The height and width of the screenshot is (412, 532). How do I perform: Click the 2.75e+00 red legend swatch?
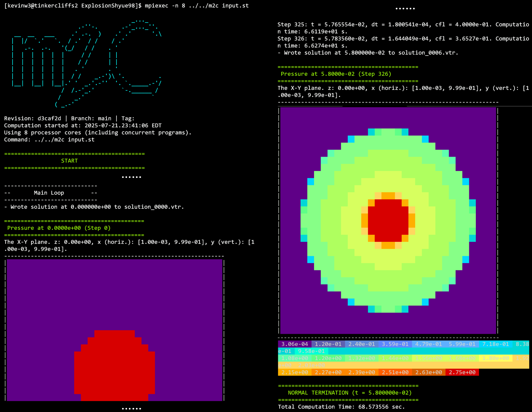coord(462,372)
